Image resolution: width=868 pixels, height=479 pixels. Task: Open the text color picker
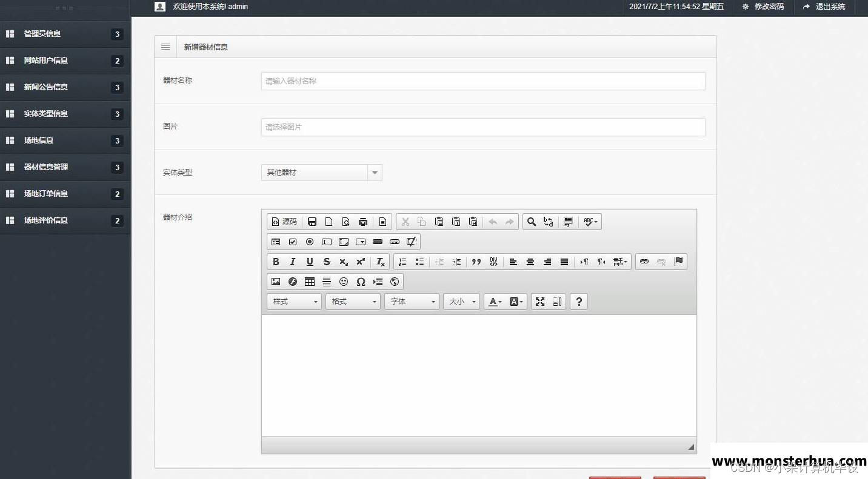point(495,302)
